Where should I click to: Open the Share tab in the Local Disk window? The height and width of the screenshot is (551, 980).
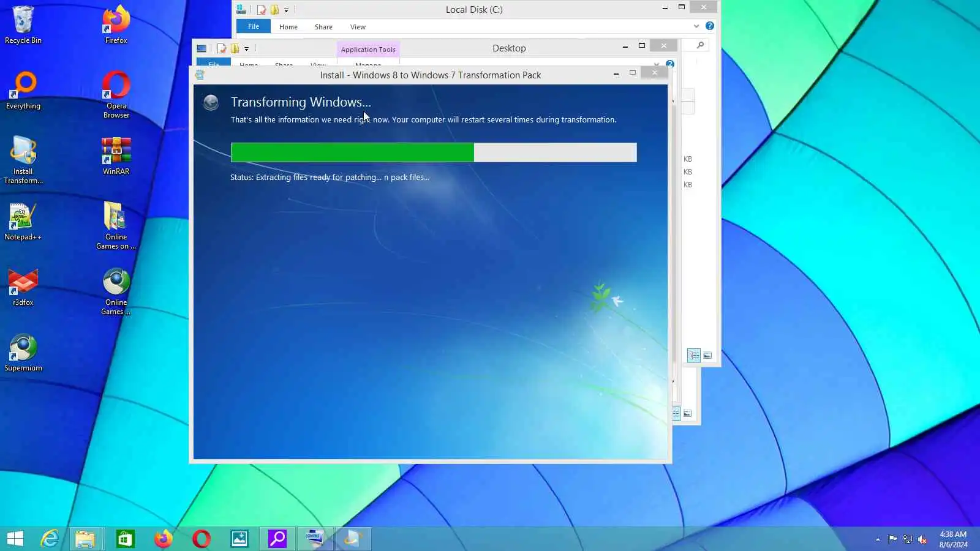click(x=323, y=27)
